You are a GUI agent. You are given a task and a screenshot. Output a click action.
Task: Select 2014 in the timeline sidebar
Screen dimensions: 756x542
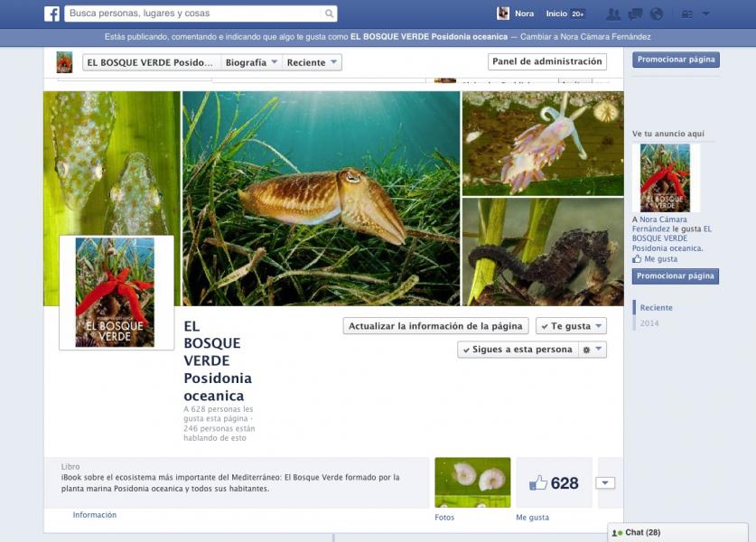coord(649,322)
